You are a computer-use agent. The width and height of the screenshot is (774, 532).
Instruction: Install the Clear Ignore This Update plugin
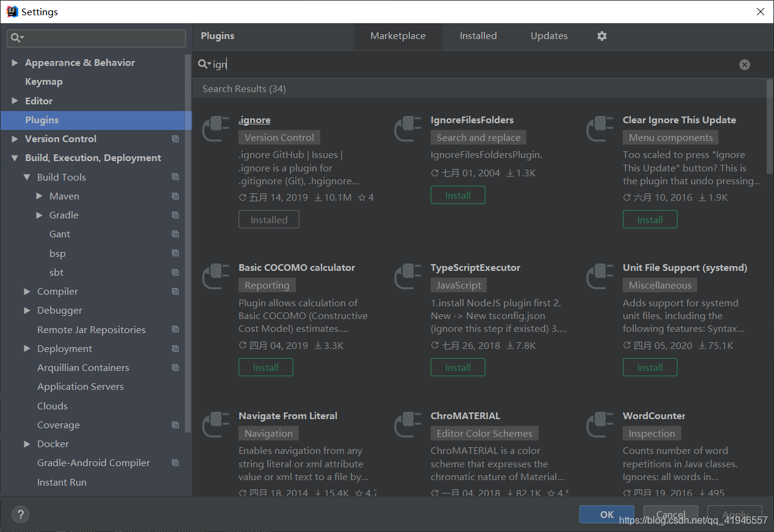coord(650,220)
